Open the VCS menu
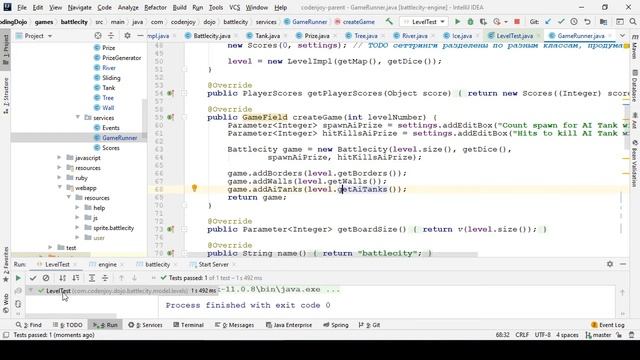Screen dimensions: 640x360 [234, 7]
